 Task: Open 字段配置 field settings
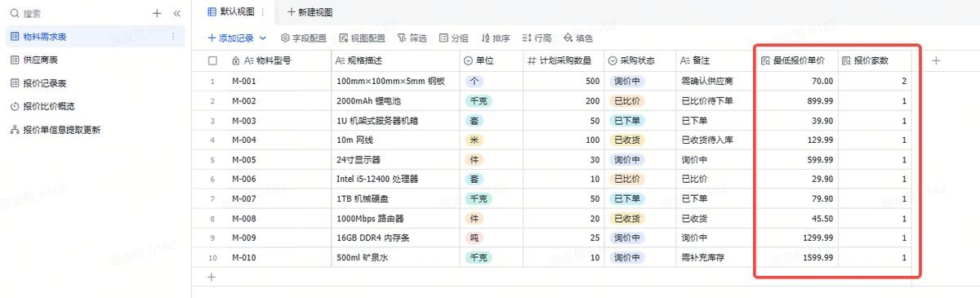[303, 38]
